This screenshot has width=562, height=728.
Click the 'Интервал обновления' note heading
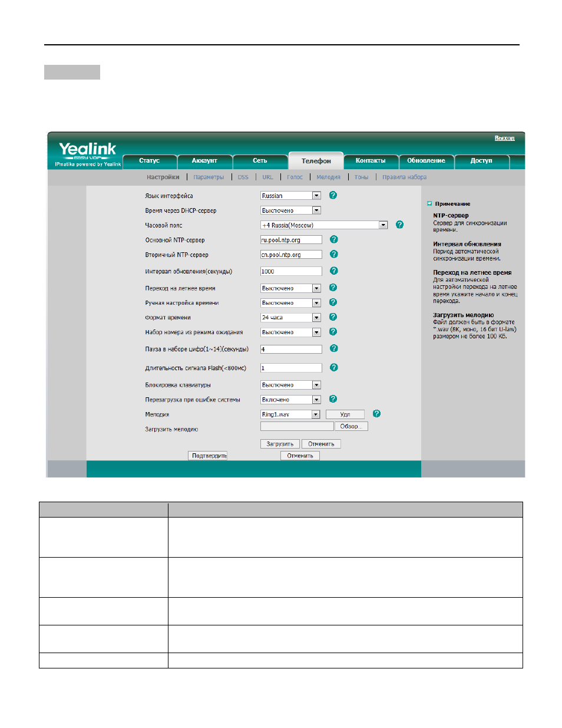pos(467,244)
